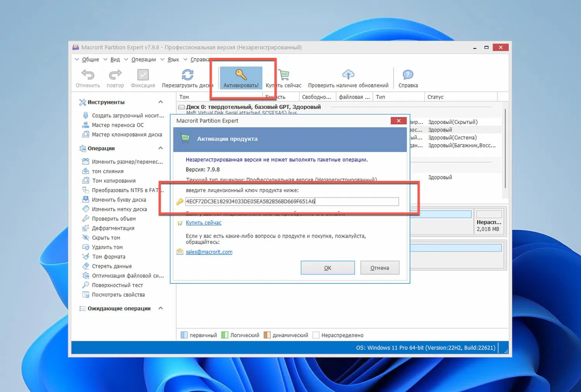Select Создать загрузочный носитель tool
This screenshot has height=392, width=581.
127,115
